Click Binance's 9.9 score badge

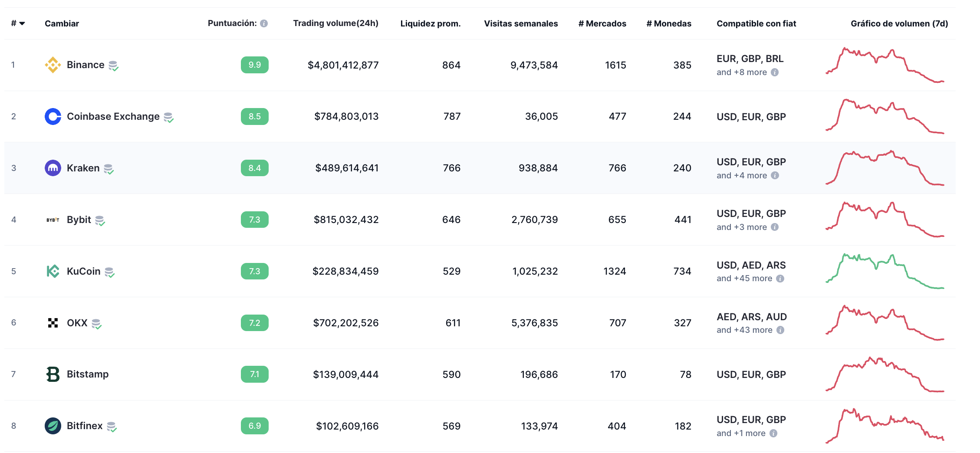coord(255,65)
